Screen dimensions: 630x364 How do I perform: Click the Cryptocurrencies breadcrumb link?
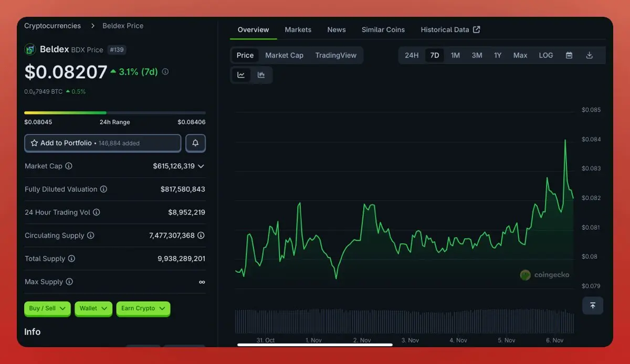coord(52,26)
